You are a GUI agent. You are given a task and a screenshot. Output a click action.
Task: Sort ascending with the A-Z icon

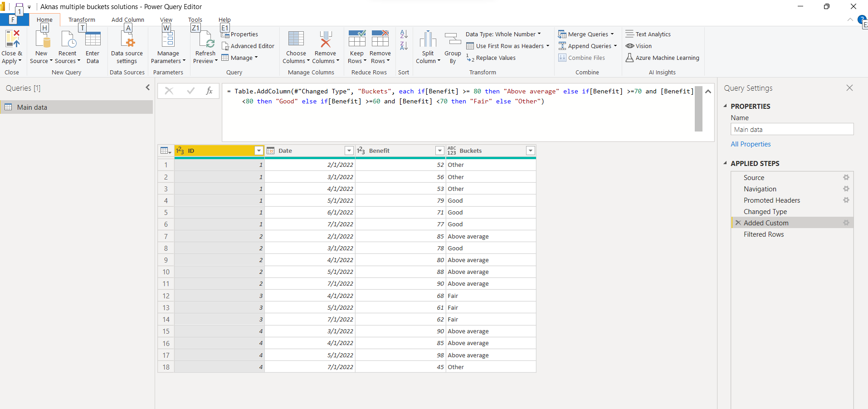click(x=404, y=34)
